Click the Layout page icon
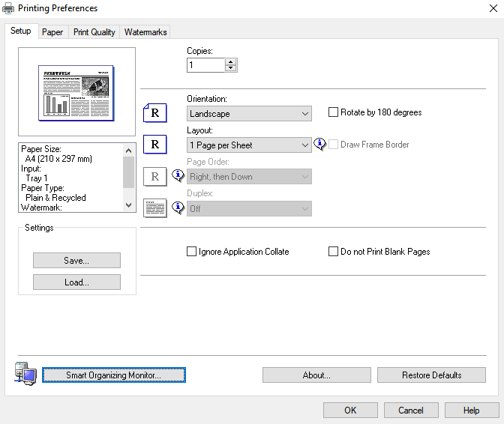This screenshot has height=424, width=504. (154, 145)
